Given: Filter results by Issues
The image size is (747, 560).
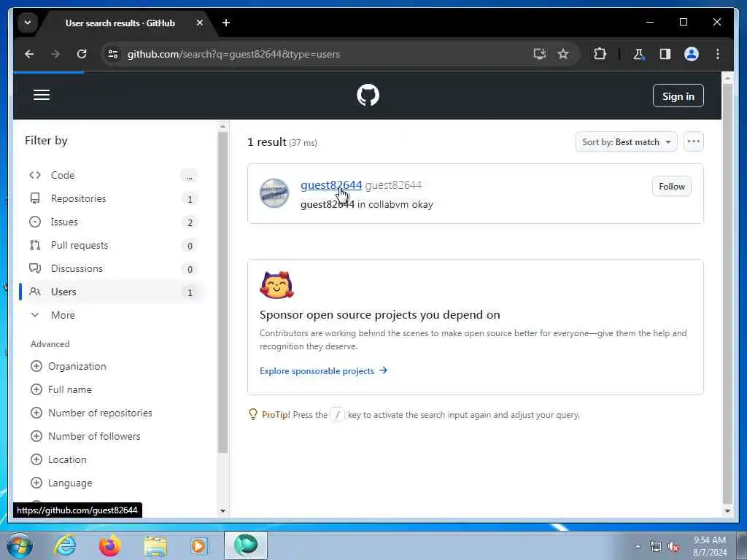Looking at the screenshot, I should coord(114,222).
